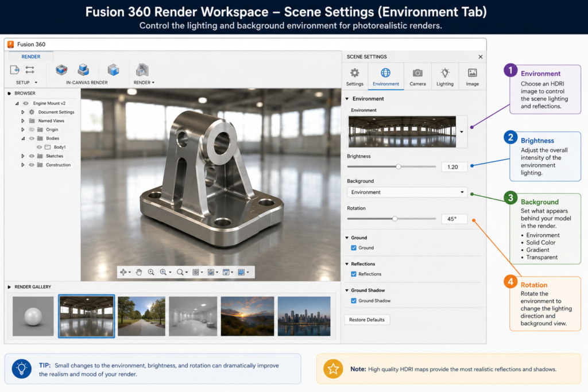Toggle visibility eye of Bodies folder

pos(32,138)
